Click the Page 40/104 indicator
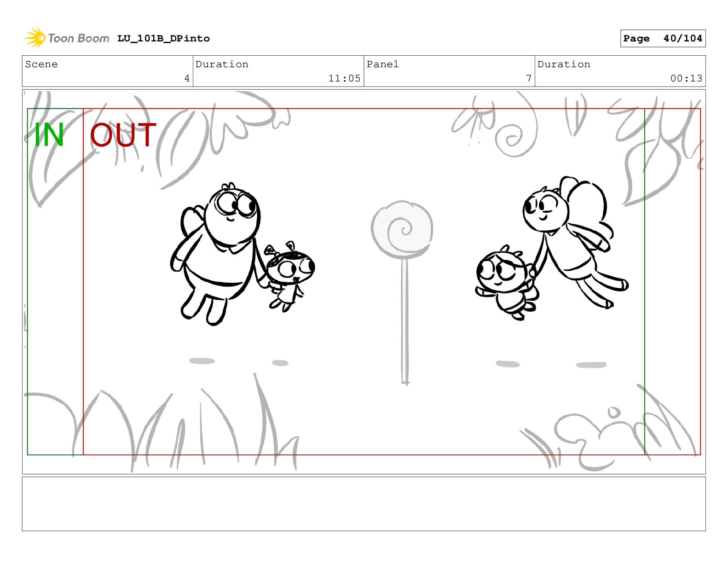The image size is (728, 564). 663,39
